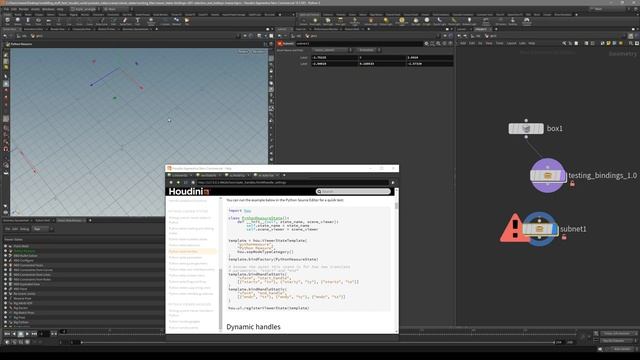Expand the Rig Doctor row

coord(5,308)
